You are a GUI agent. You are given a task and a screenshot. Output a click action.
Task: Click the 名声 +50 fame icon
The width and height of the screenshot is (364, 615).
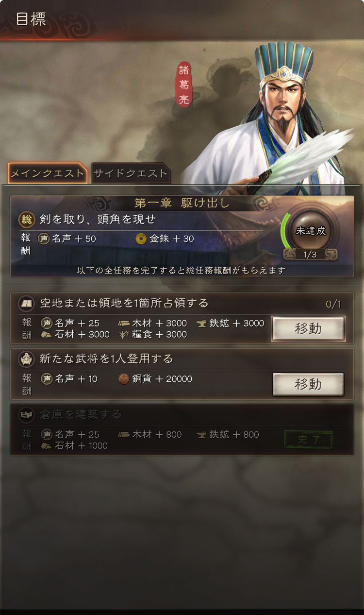pos(44,239)
